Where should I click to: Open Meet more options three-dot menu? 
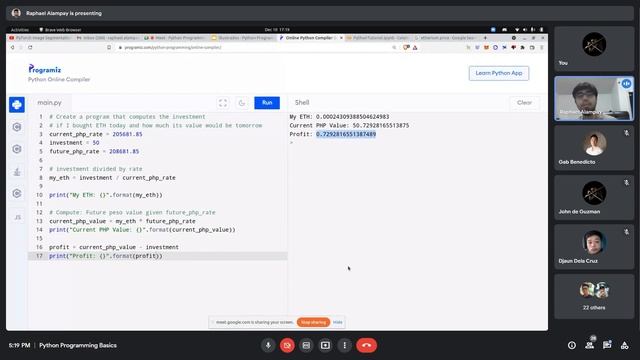(x=344, y=345)
